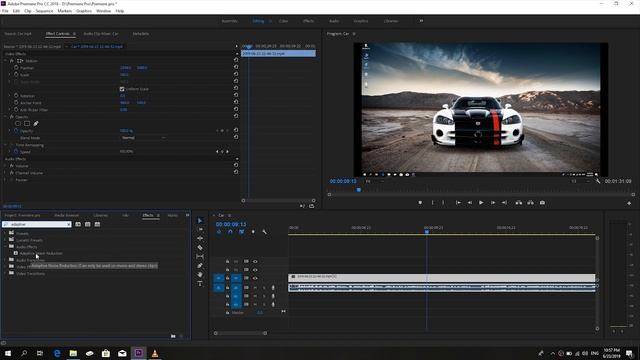Collapse the Opacity effect group

5,116
